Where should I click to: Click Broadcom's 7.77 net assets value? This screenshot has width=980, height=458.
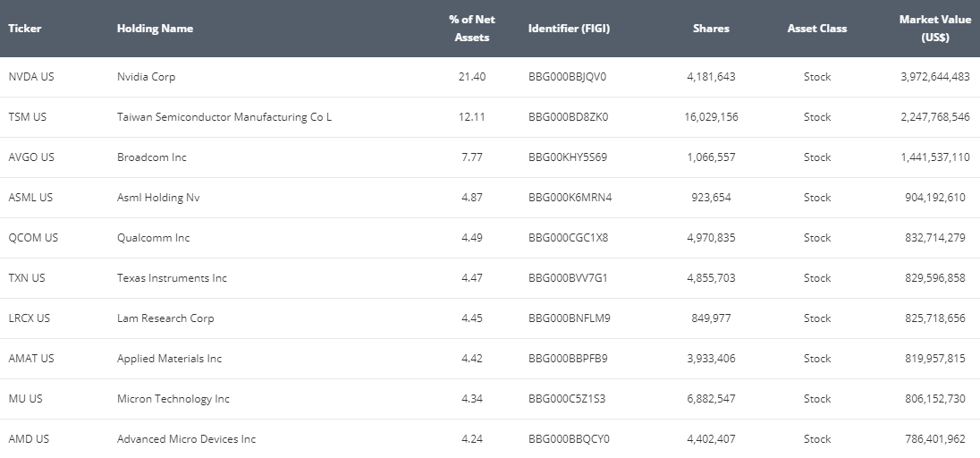[x=472, y=157]
